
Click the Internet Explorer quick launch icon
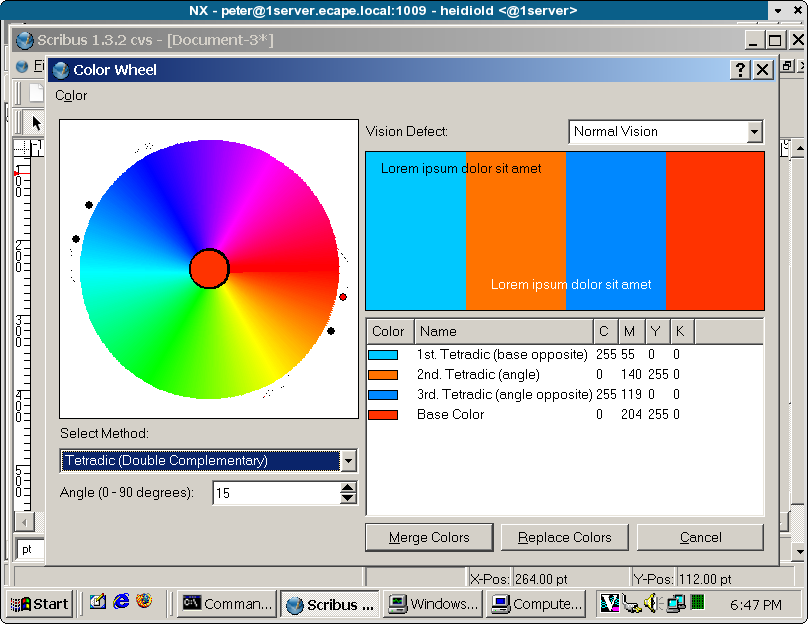tap(121, 602)
